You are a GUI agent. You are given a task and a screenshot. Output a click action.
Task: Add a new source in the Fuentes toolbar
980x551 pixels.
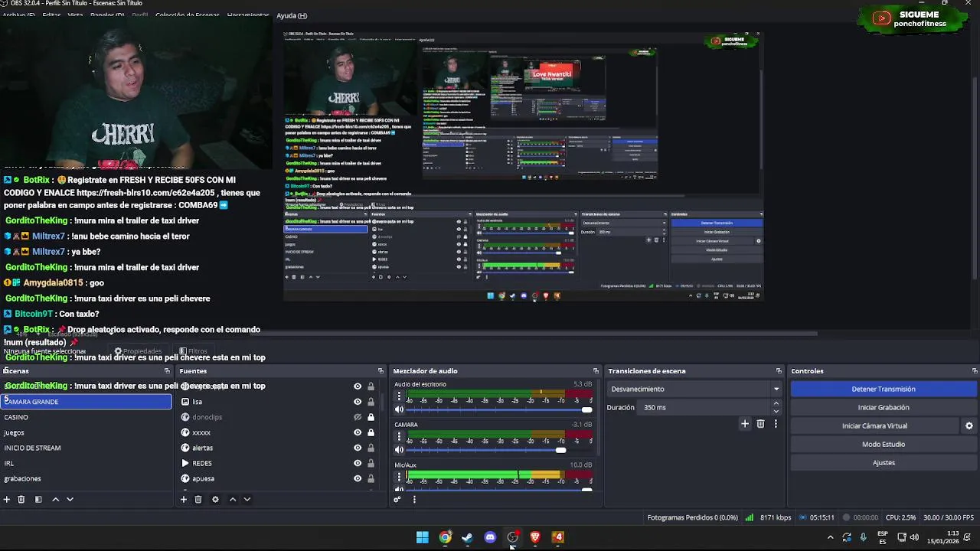click(x=184, y=499)
